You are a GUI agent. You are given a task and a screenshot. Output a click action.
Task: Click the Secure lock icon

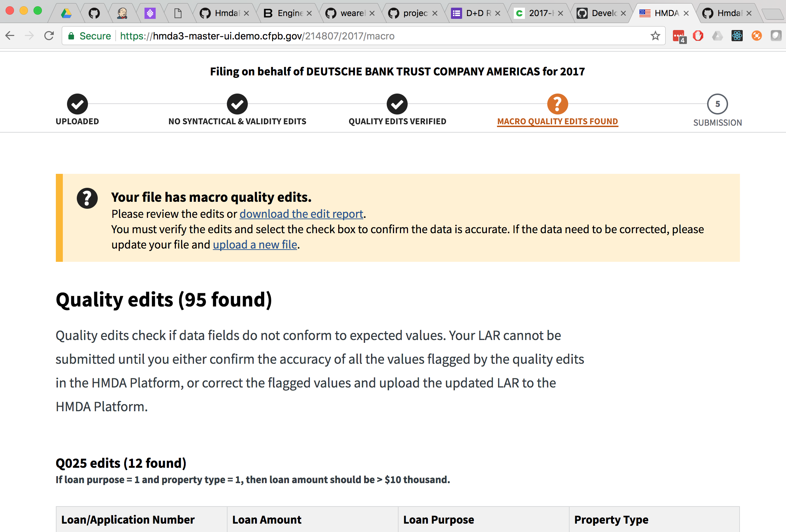coord(71,36)
